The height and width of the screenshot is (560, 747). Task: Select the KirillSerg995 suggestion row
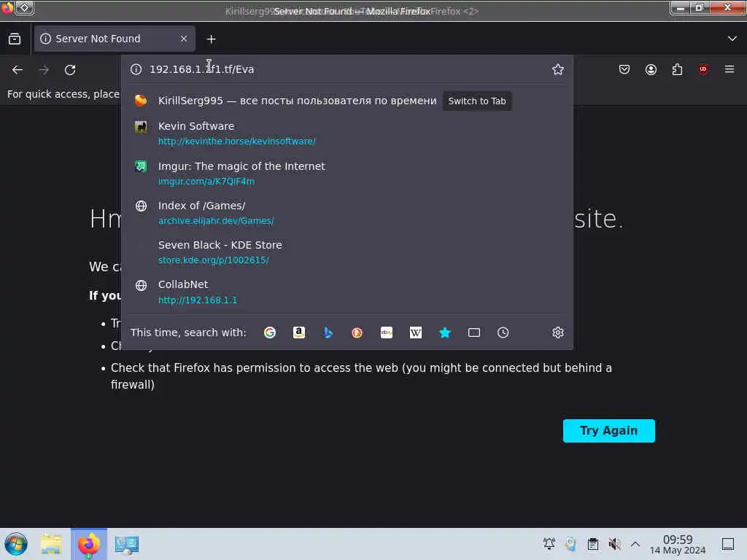coord(347,101)
